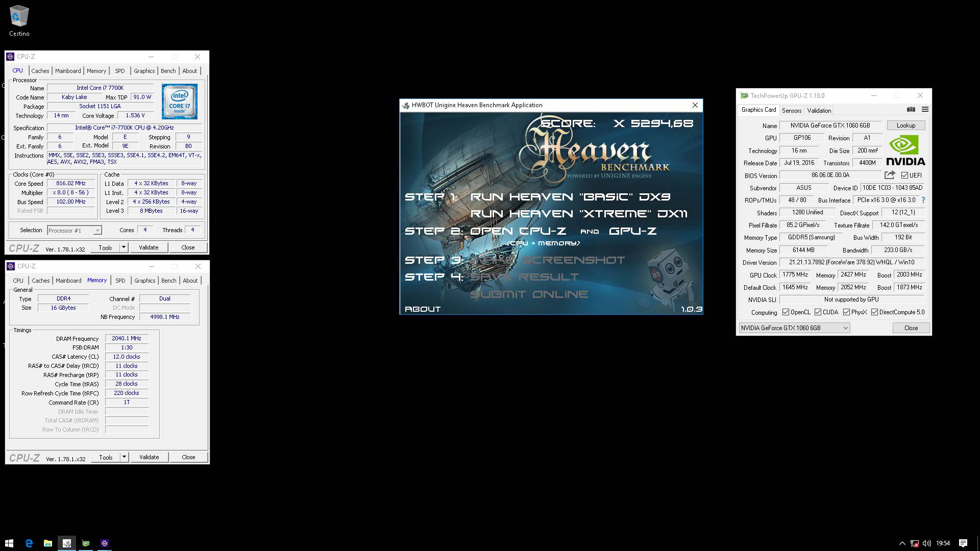This screenshot has height=551, width=980.
Task: Open the Bench tab in upper CPU-Z
Action: tap(168, 71)
